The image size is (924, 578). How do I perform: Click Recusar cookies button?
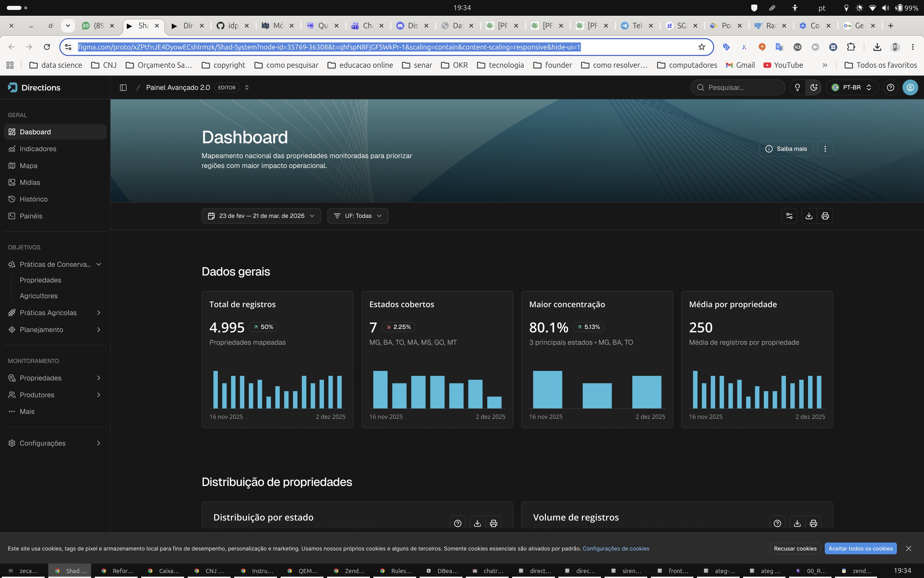(x=795, y=549)
